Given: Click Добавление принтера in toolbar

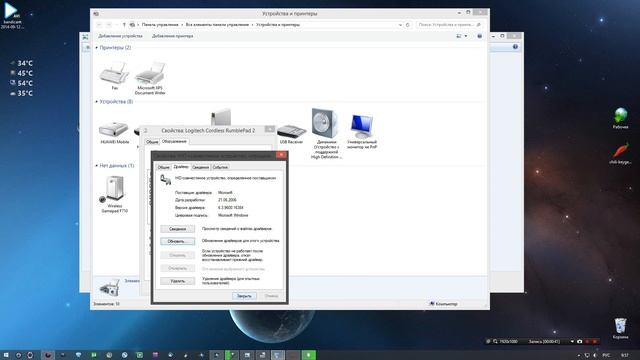Looking at the screenshot, I should tap(173, 36).
